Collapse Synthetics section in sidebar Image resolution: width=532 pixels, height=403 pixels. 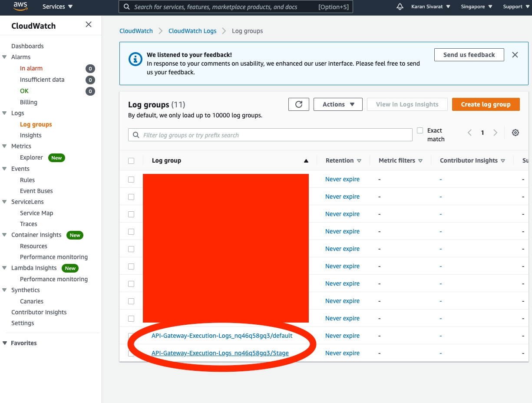coord(4,290)
